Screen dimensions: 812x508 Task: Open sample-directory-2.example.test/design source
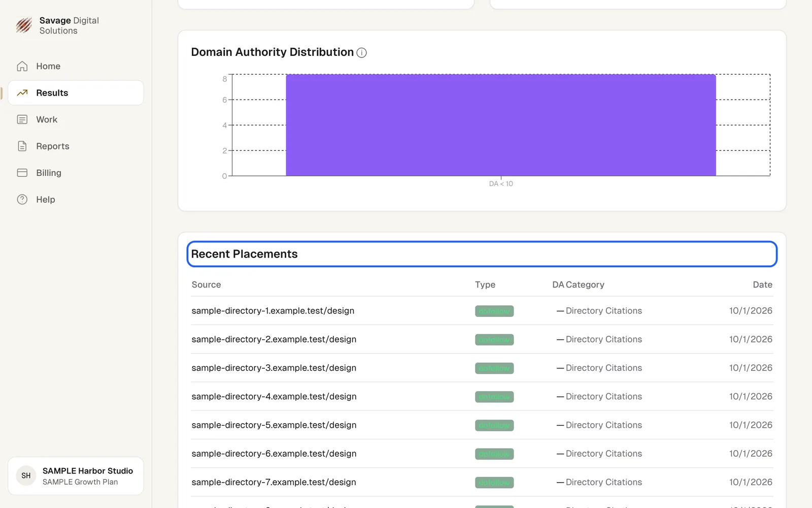(274, 339)
